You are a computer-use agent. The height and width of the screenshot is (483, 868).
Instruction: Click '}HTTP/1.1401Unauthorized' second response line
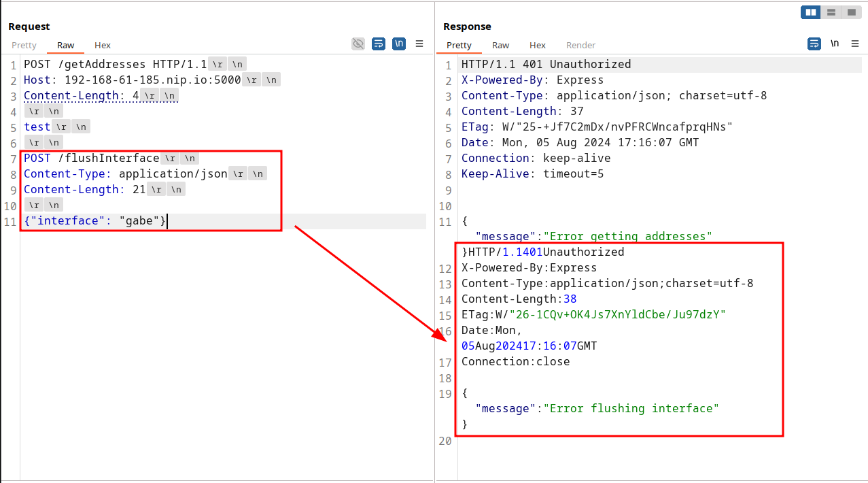[x=543, y=252]
